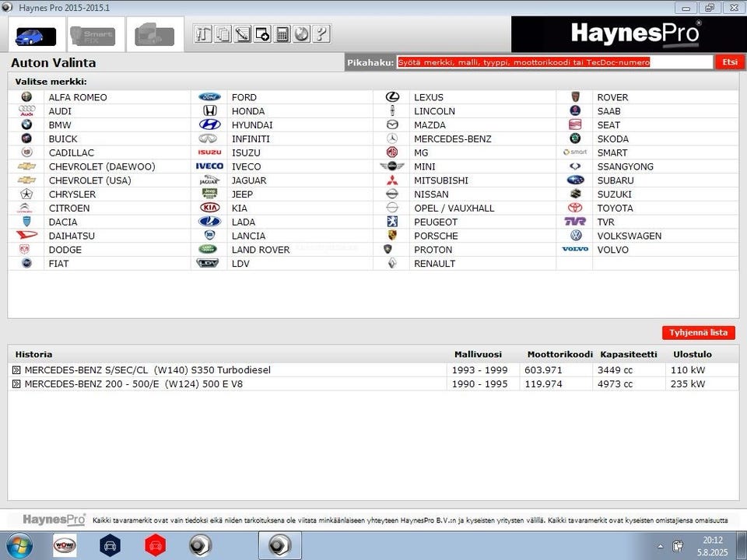Select the LDV brand
The height and width of the screenshot is (560, 747).
(x=240, y=264)
